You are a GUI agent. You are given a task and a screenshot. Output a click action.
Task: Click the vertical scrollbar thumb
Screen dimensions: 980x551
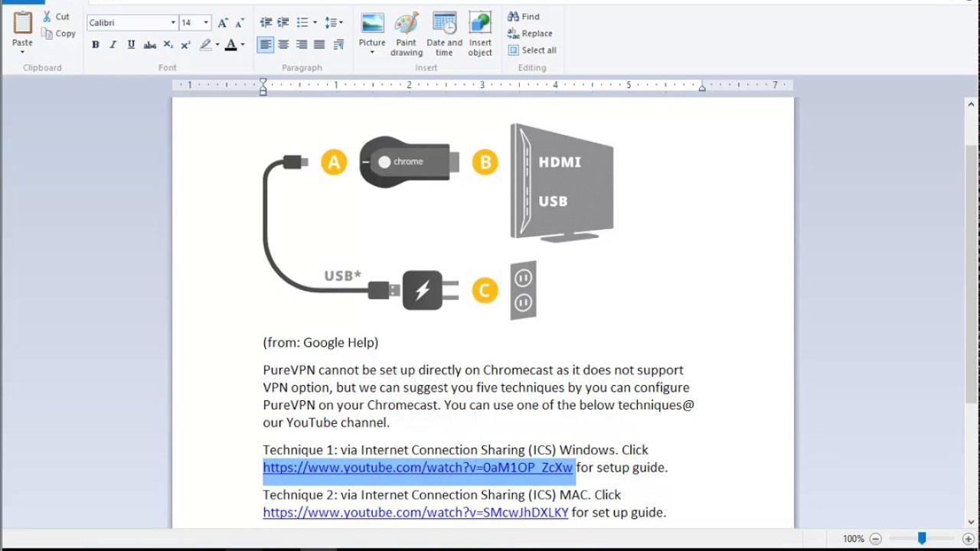pyautogui.click(x=972, y=275)
